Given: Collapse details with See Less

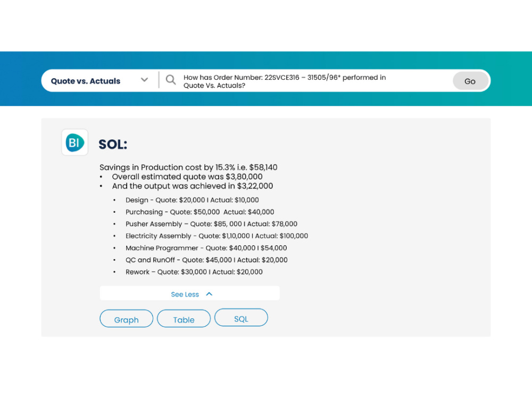Looking at the screenshot, I should point(190,294).
